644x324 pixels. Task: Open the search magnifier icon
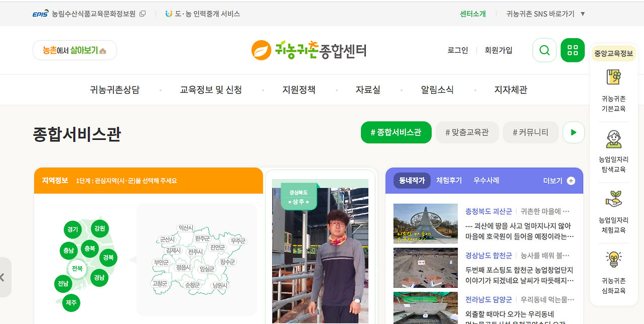[x=544, y=50]
